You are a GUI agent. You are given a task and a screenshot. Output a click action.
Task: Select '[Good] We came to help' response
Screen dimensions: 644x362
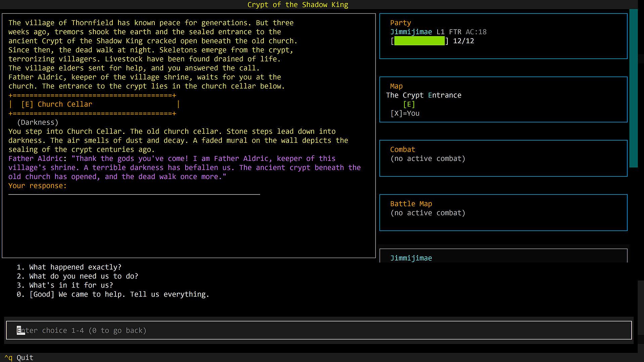(119, 294)
